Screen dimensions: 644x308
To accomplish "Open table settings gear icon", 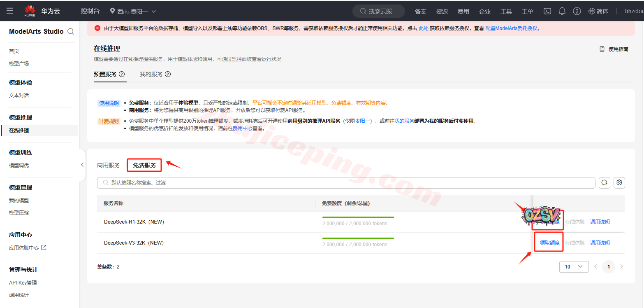I will (619, 182).
